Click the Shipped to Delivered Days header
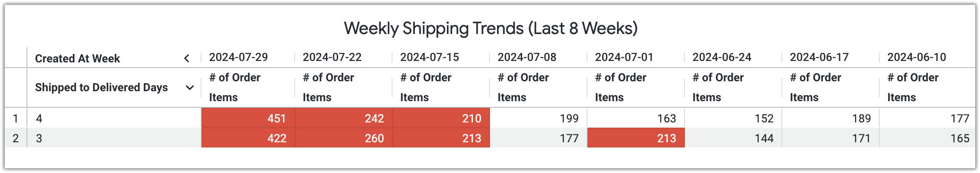 click(101, 87)
